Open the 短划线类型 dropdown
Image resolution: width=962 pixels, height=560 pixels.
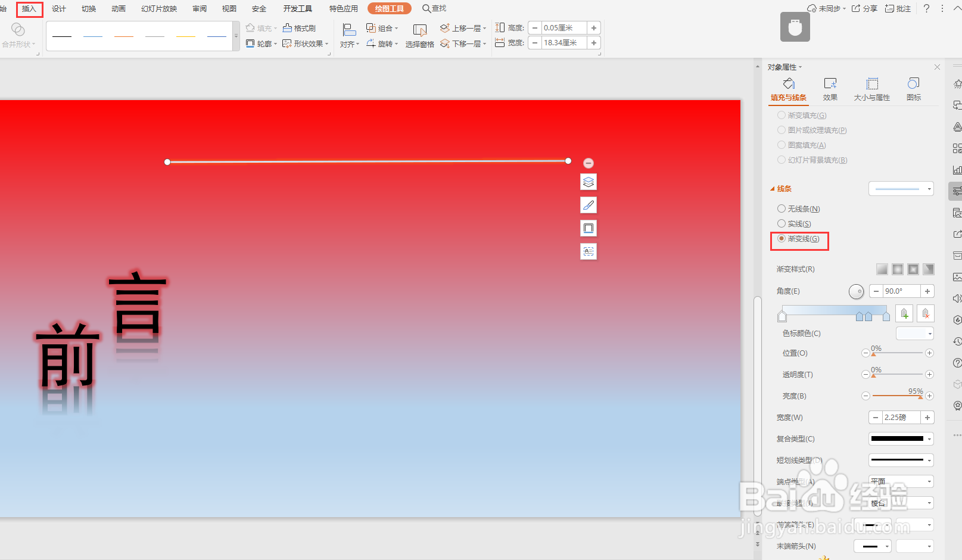click(901, 461)
